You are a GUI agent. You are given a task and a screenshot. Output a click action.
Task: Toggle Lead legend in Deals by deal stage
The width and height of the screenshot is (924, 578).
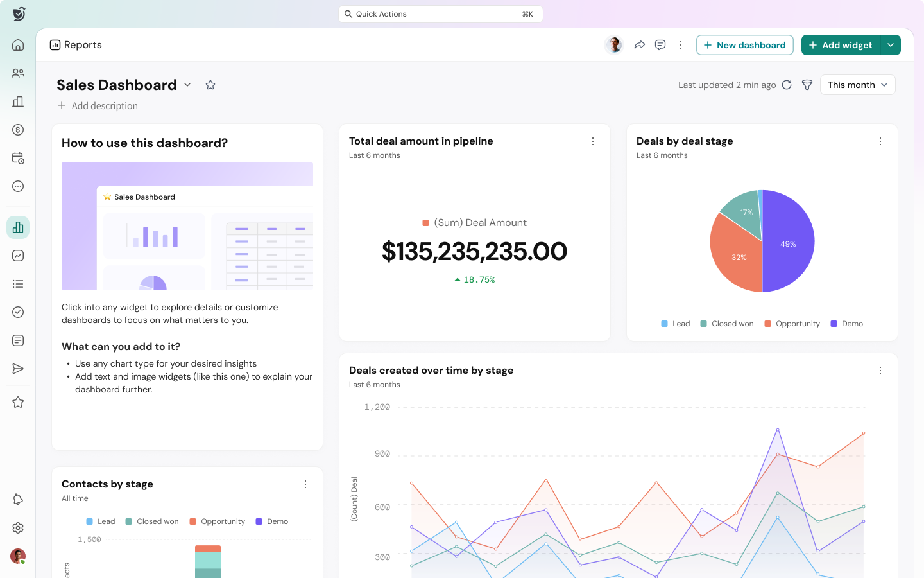point(676,324)
